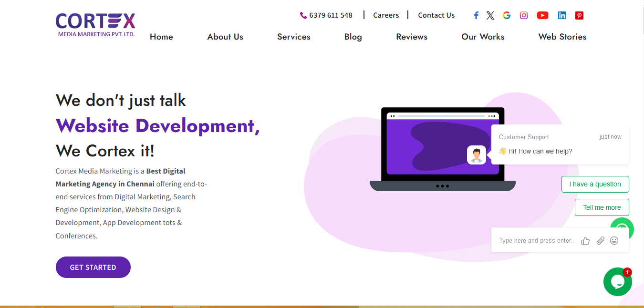Select the "I have a question" reply

pyautogui.click(x=595, y=184)
